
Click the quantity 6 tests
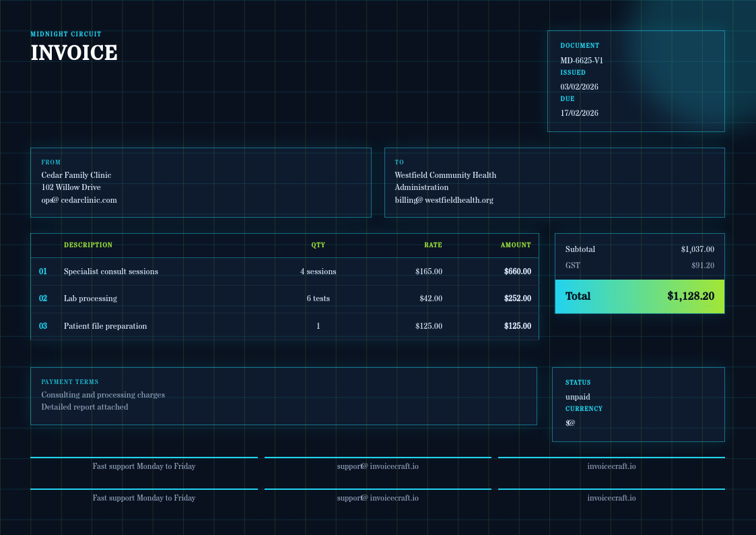[x=318, y=298]
